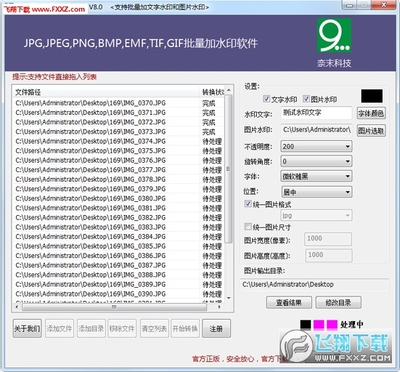Select the row IMG_0375.JPG
Viewport: 400px width, 372px height.
click(x=119, y=151)
